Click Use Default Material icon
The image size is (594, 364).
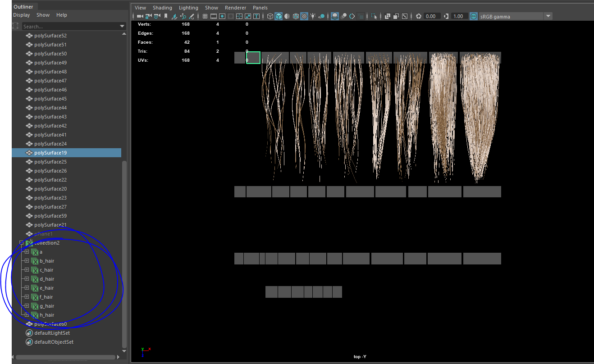tap(288, 16)
